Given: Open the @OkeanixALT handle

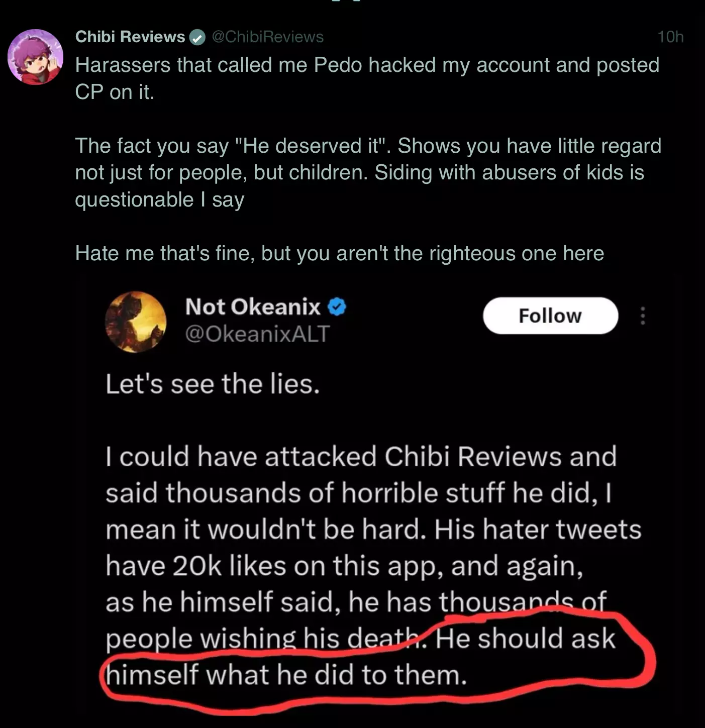Looking at the screenshot, I should 257,334.
